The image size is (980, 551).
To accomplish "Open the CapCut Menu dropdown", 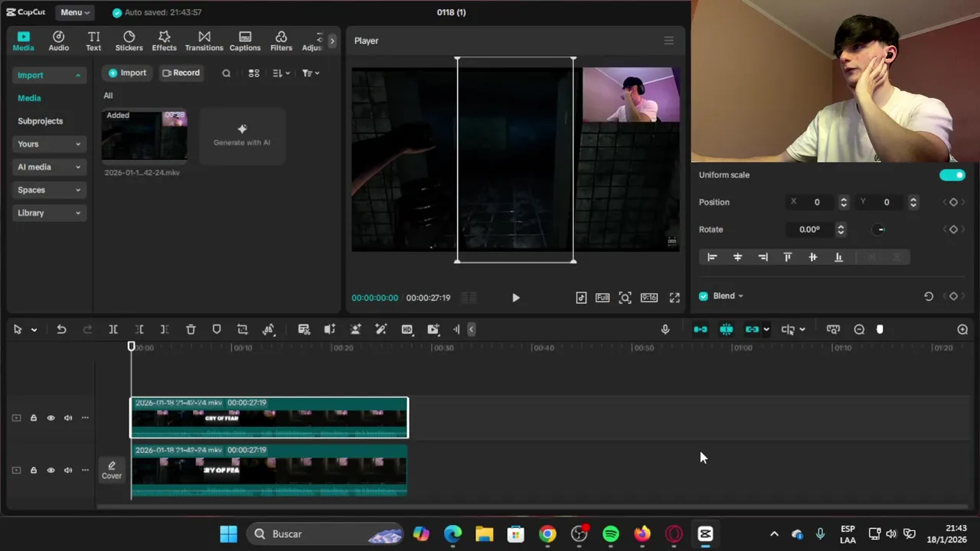I will pyautogui.click(x=75, y=12).
